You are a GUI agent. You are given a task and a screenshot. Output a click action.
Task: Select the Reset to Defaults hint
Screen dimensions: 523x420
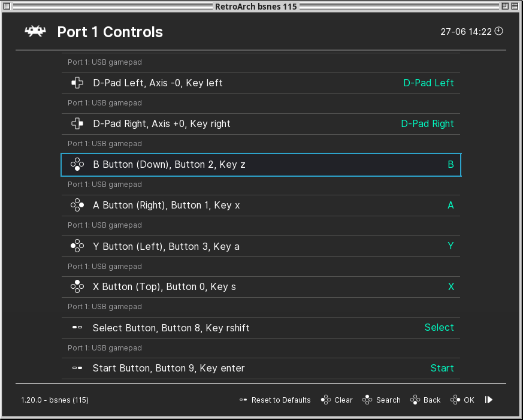[275, 400]
